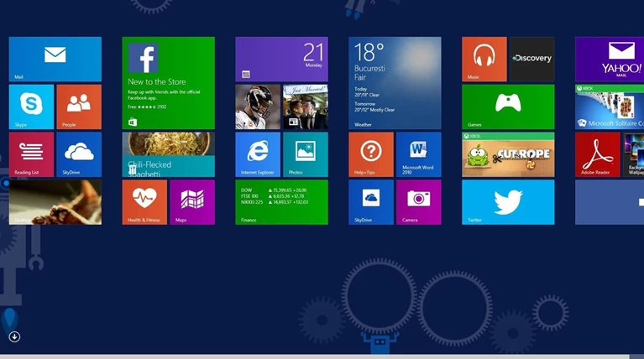
Task: Open the Photos tile
Action: click(x=306, y=154)
